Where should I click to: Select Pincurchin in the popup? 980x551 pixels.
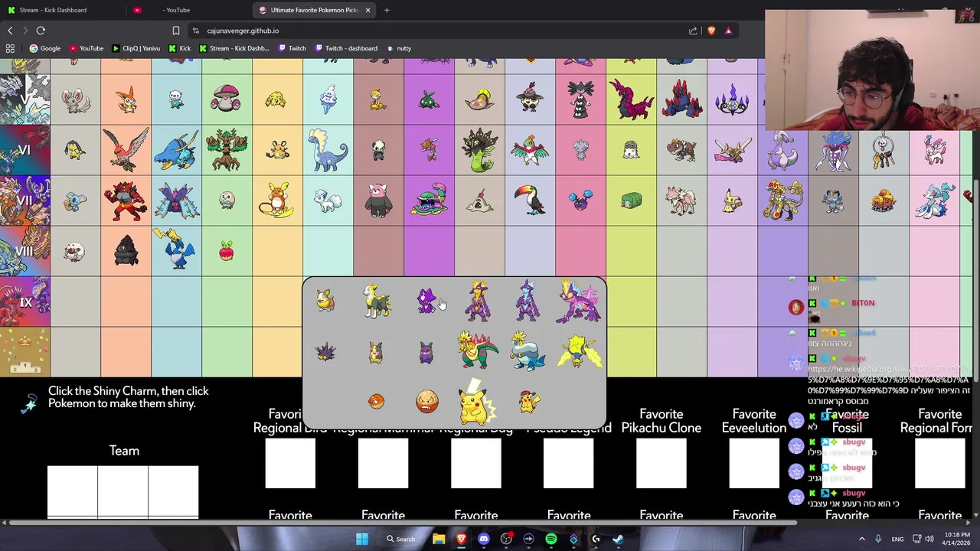pyautogui.click(x=325, y=352)
